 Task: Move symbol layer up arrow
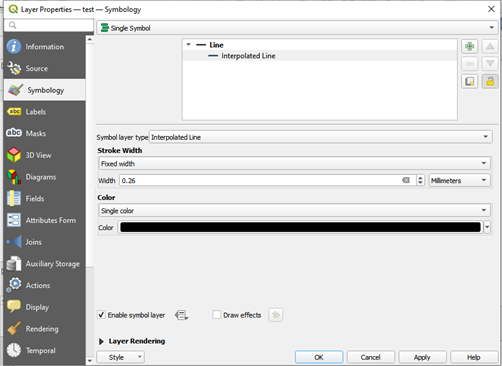tap(490, 46)
